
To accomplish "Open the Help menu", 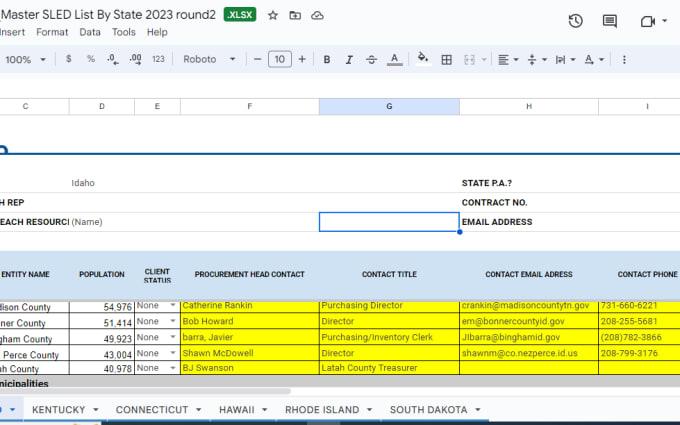I will [157, 32].
